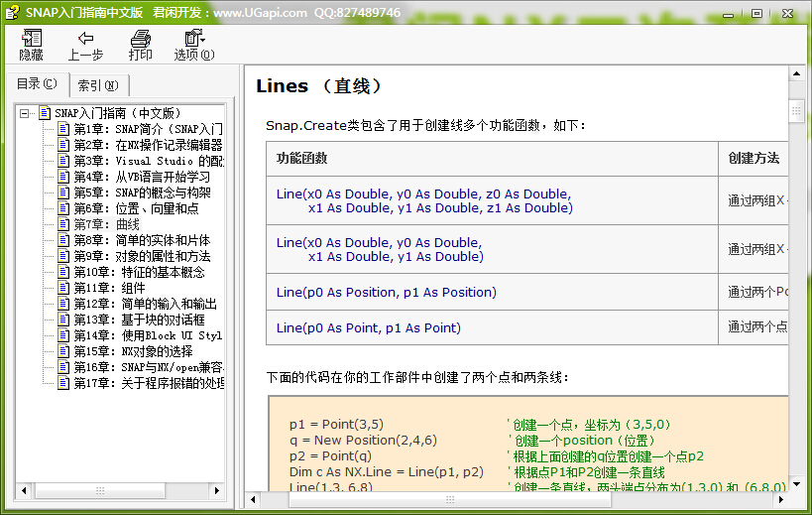Click page icon beside 第11章: 组件
The image size is (812, 515).
(x=63, y=288)
